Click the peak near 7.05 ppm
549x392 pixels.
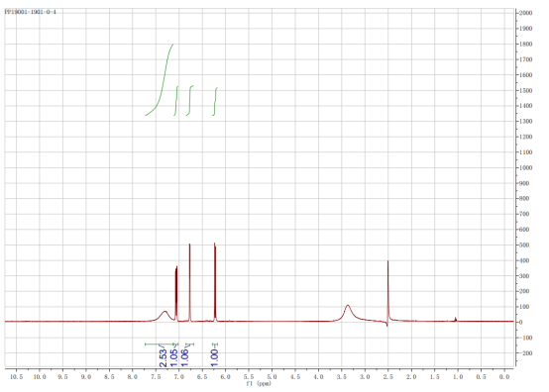176,293
